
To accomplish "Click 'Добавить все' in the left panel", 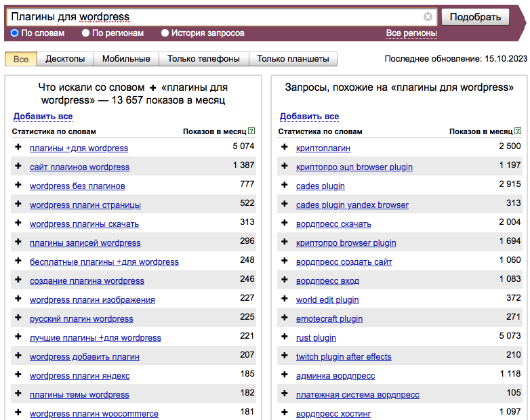I will [43, 117].
